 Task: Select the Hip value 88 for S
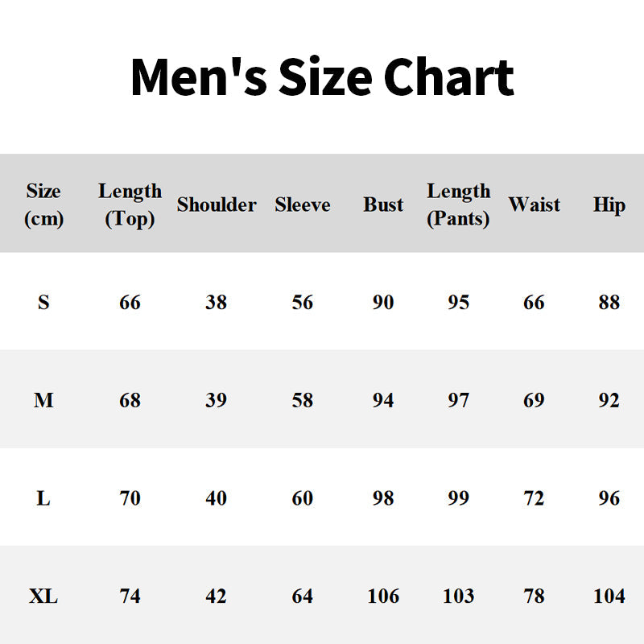point(609,303)
